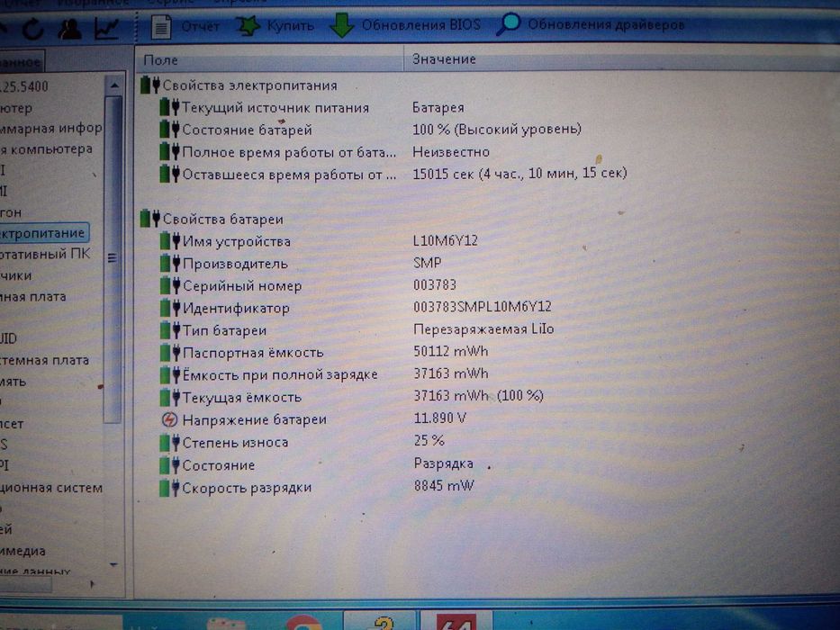This screenshot has width=840, height=630.
Task: Click the green down arrow BIOS icon
Action: [342, 24]
